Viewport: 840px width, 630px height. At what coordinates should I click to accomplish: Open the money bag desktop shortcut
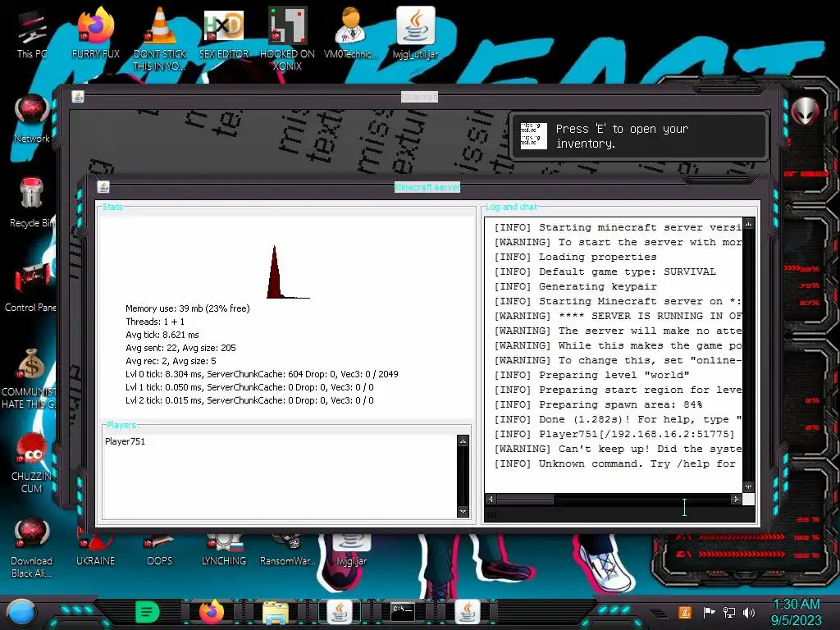pos(30,378)
